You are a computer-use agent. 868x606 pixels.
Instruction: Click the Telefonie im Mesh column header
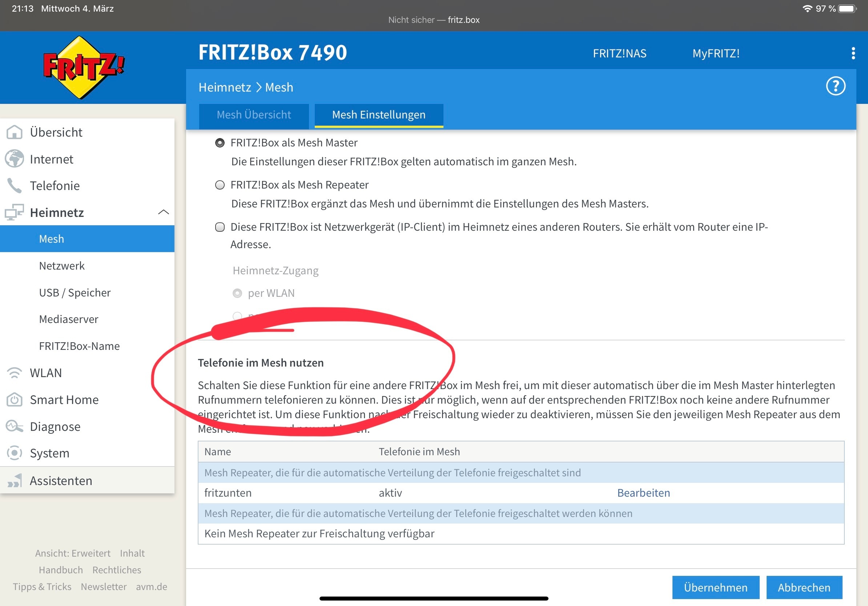[419, 452]
